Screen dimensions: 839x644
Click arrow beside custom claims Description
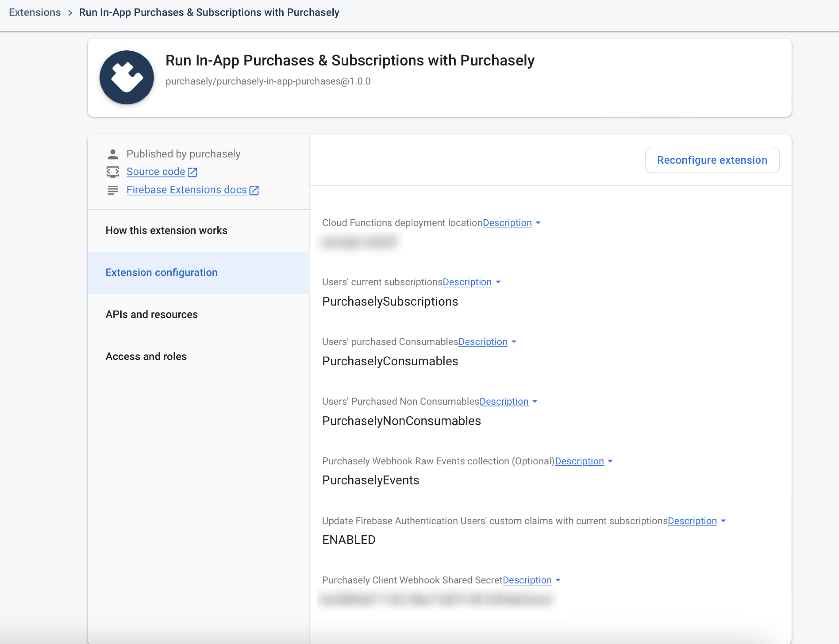pos(723,521)
